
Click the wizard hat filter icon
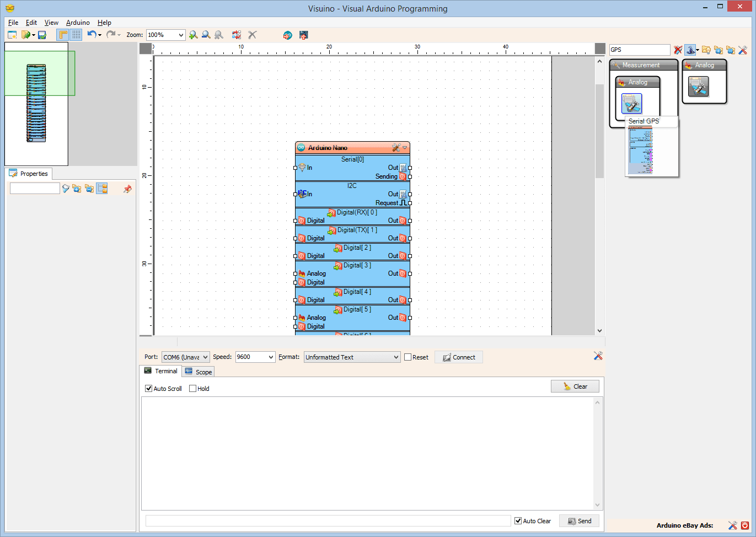[x=691, y=50]
